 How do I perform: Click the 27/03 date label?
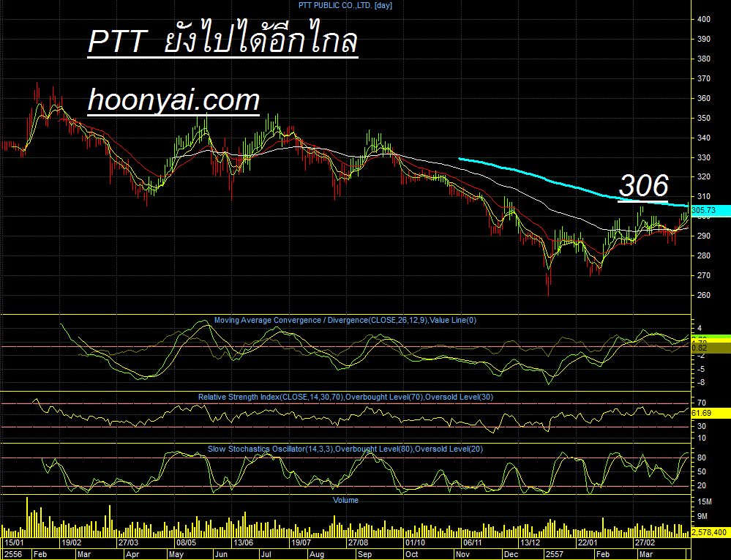[x=128, y=542]
